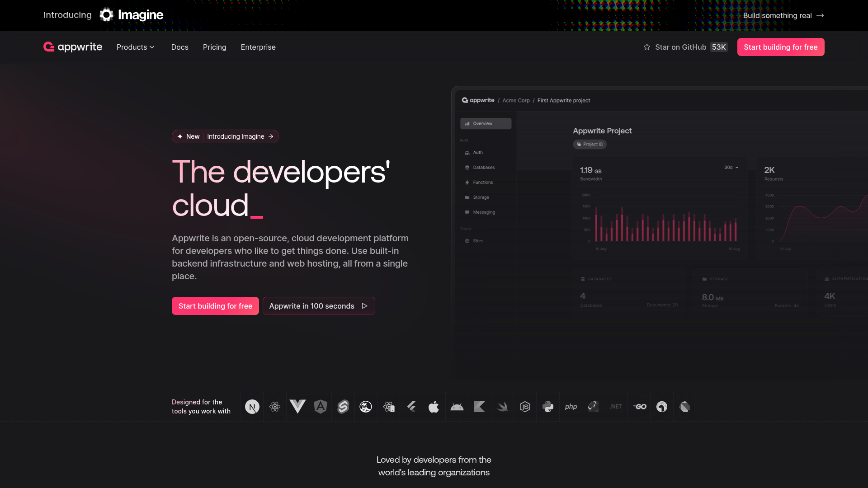Click the Flutter logo icon
Viewport: 868px width, 488px height.
coord(411,407)
